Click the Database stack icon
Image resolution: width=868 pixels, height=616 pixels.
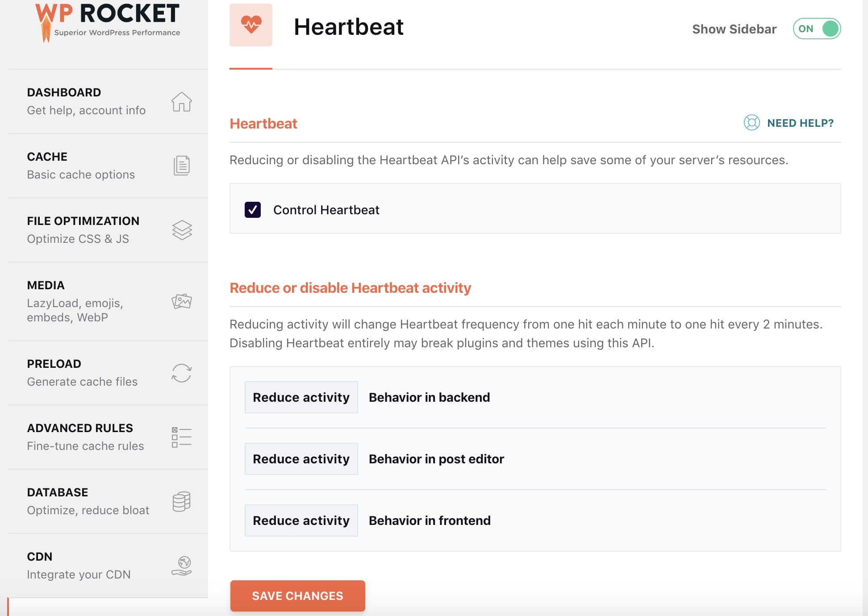181,501
